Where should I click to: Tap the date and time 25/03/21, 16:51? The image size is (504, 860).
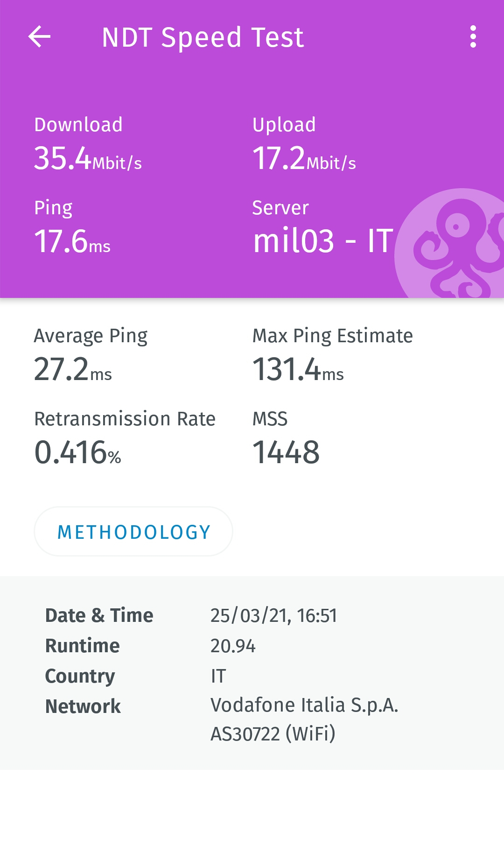(x=273, y=616)
